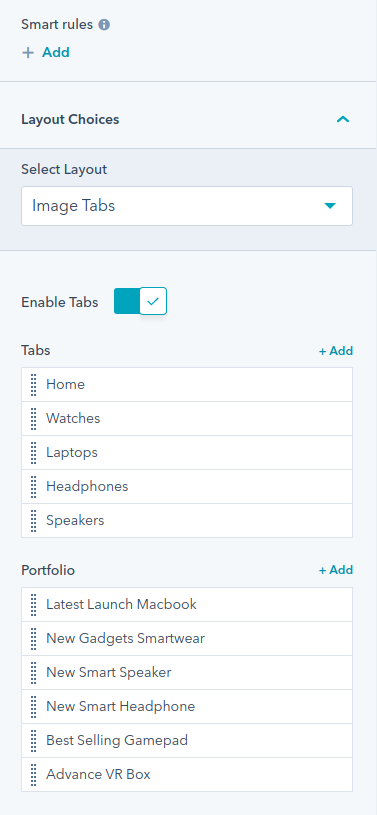The image size is (377, 815).
Task: Click the Smart rules info icon
Action: 105,24
